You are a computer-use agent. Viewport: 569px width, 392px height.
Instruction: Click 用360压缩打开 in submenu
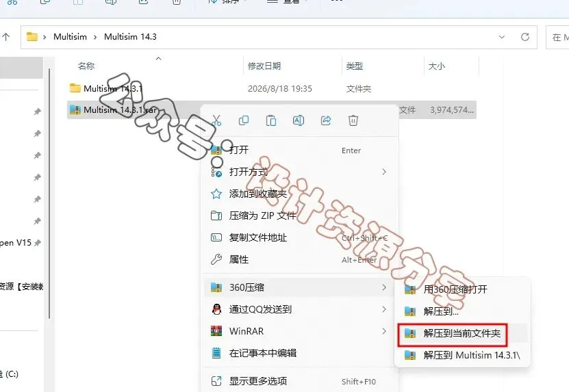tap(462, 289)
